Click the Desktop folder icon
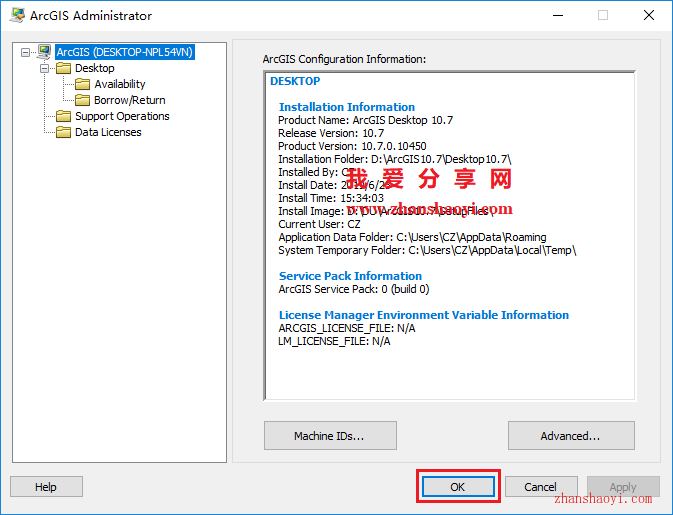Screen dimensions: 673x515 tap(64, 68)
